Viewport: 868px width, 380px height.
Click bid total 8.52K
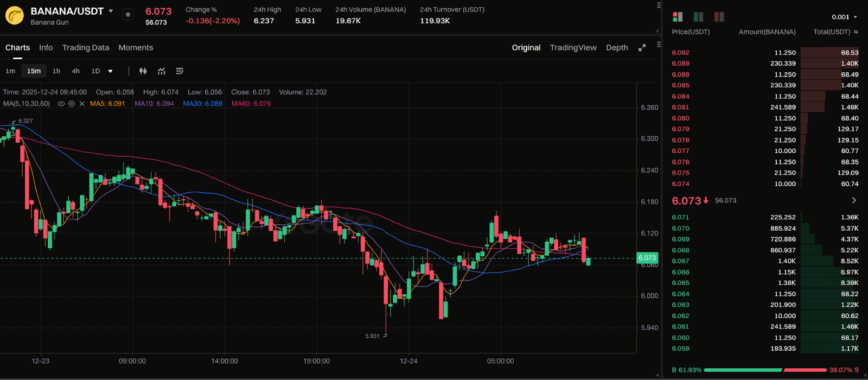point(850,261)
